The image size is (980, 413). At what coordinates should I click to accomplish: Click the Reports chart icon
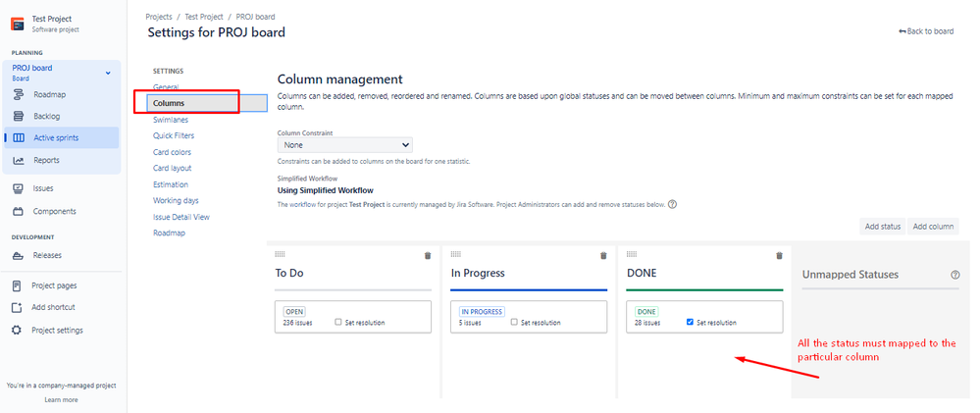pyautogui.click(x=19, y=161)
